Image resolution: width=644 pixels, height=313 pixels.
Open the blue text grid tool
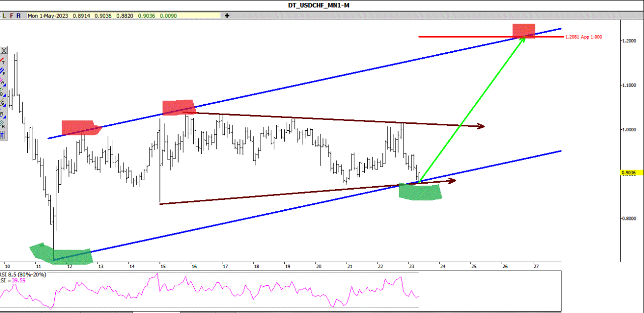[x=3, y=135]
